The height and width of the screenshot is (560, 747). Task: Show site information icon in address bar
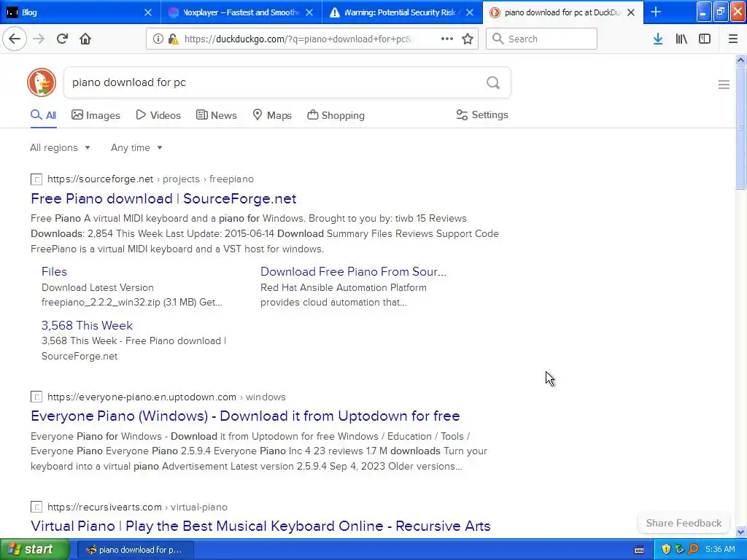(158, 39)
